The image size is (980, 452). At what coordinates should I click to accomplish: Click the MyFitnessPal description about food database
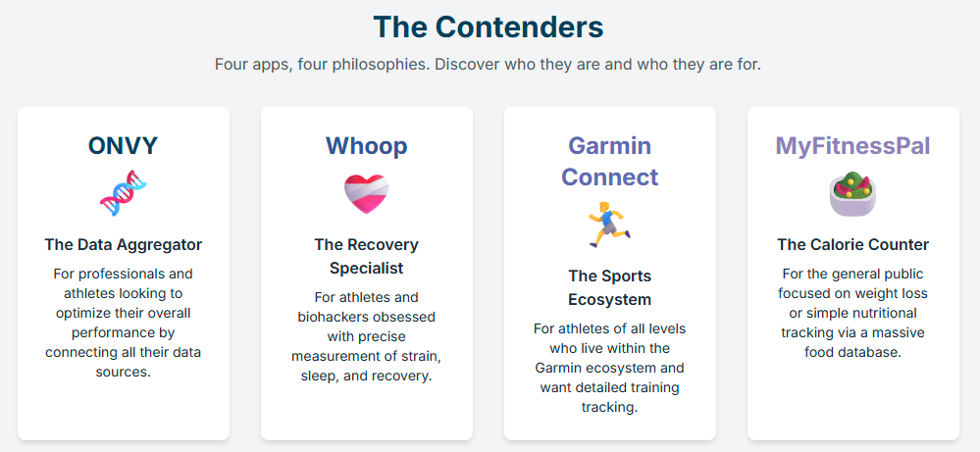852,313
